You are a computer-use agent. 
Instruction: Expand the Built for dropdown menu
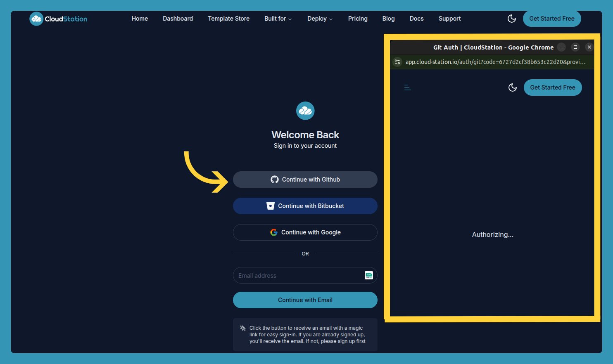point(278,19)
